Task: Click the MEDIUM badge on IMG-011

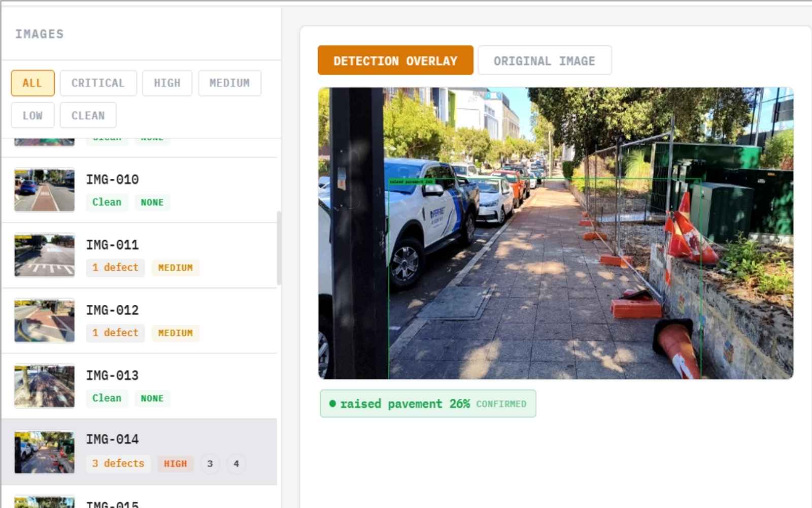Action: [175, 268]
